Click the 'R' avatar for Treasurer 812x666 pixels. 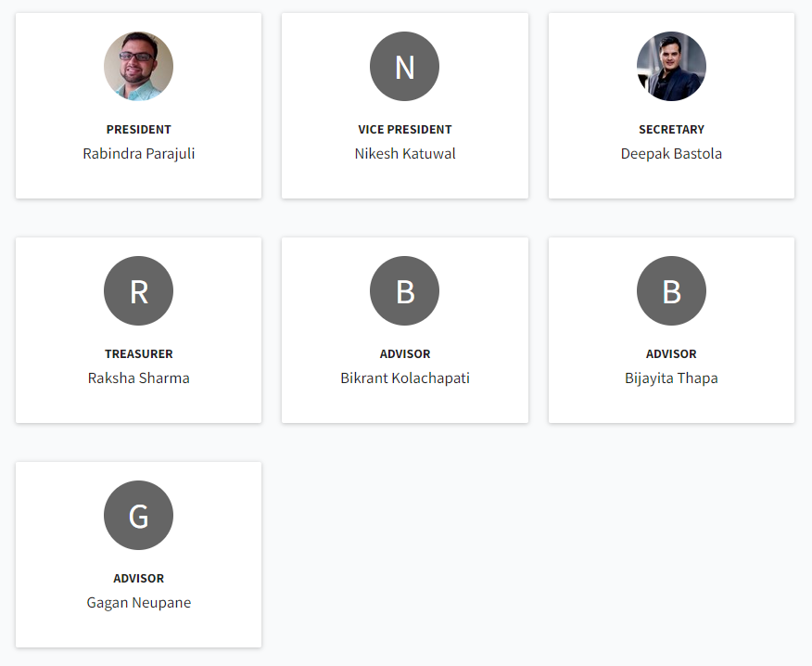138,291
